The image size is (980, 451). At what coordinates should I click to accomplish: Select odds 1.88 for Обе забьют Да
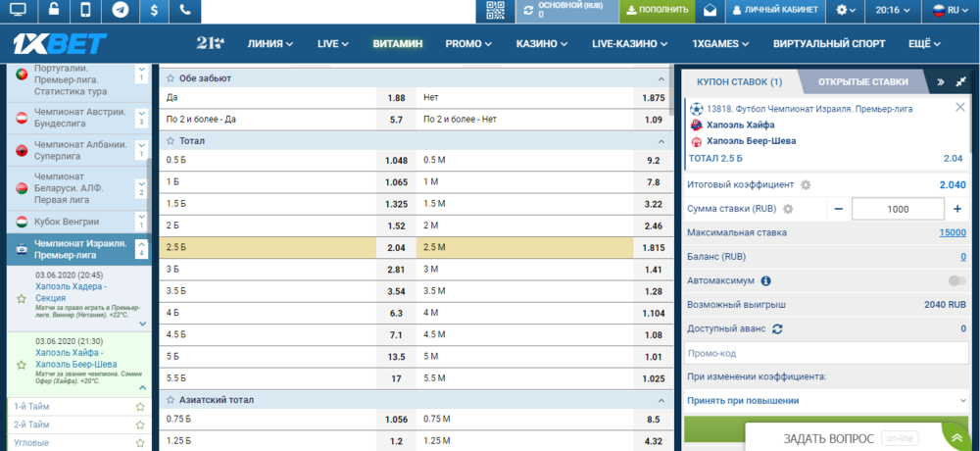coord(396,98)
